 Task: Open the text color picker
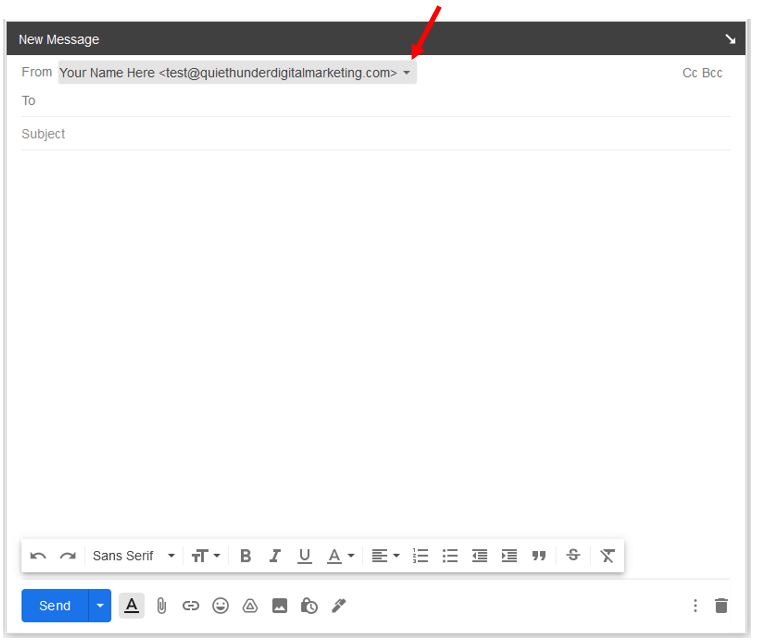tap(341, 556)
